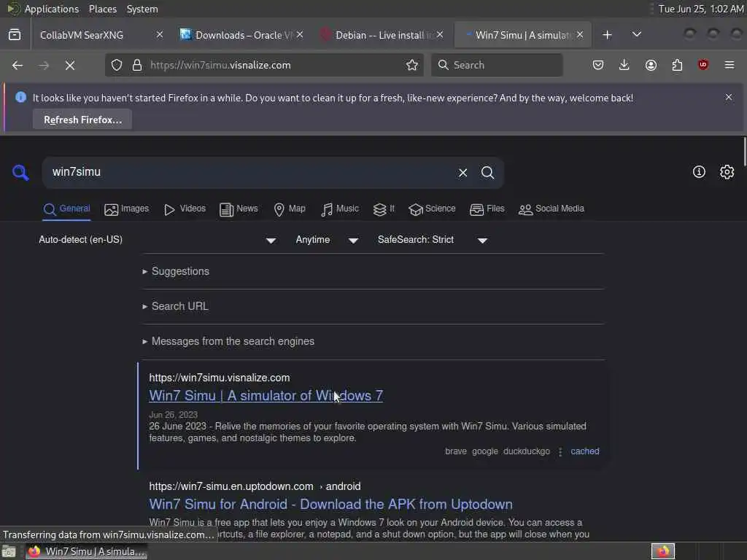Click the page vertical scrollbar

click(744, 152)
